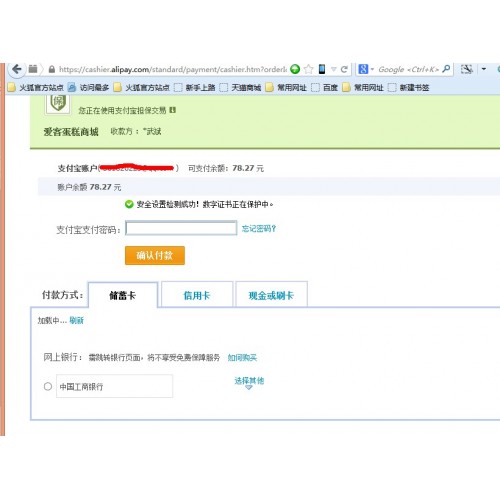Click the green security check success icon
Image resolution: width=500 pixels, height=500 pixels.
(129, 204)
